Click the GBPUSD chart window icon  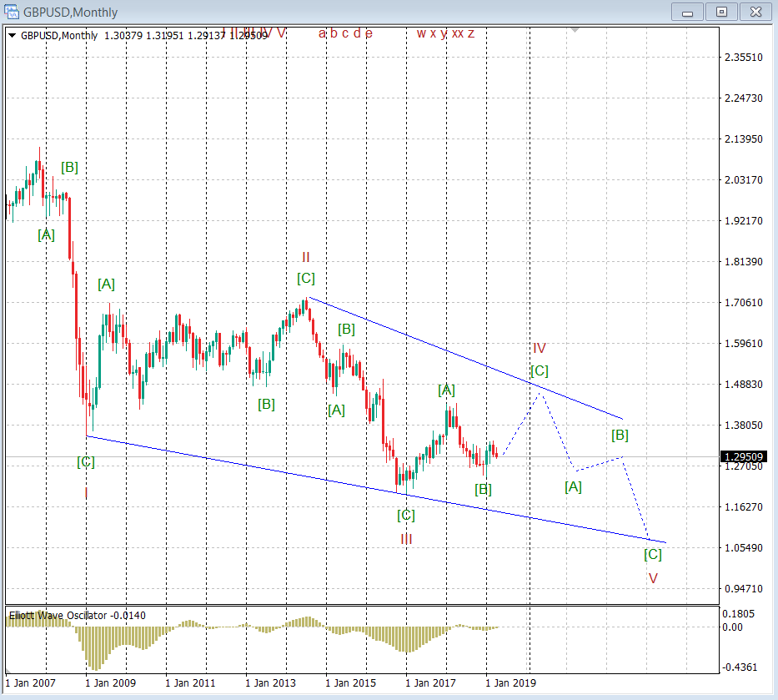click(11, 12)
